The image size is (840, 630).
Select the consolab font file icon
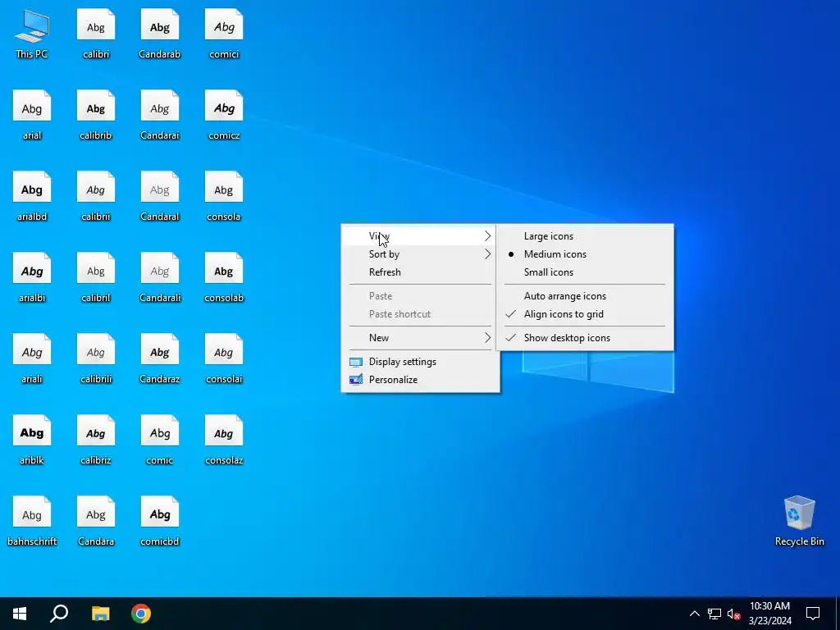click(224, 277)
